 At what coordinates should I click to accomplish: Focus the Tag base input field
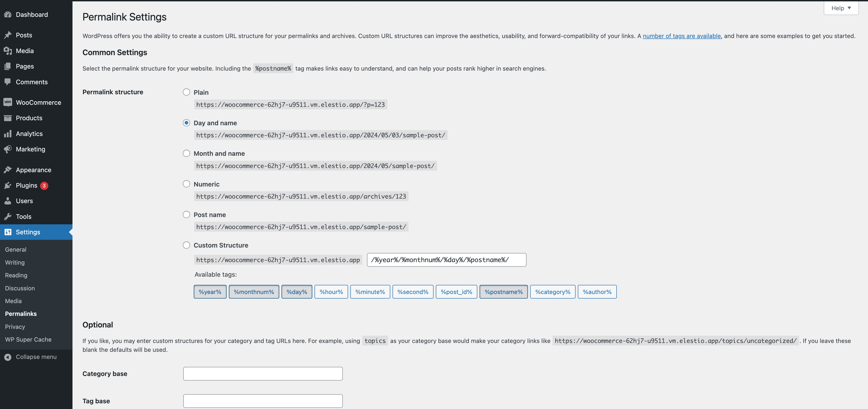[263, 401]
